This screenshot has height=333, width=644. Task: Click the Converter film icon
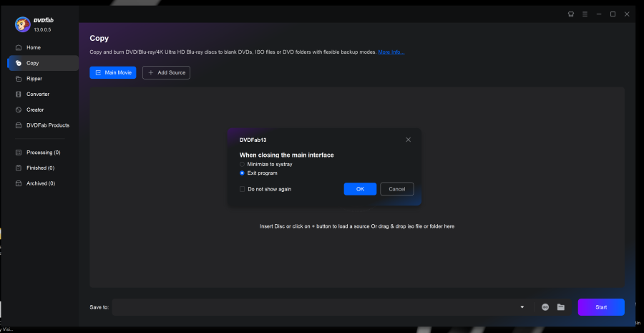19,94
